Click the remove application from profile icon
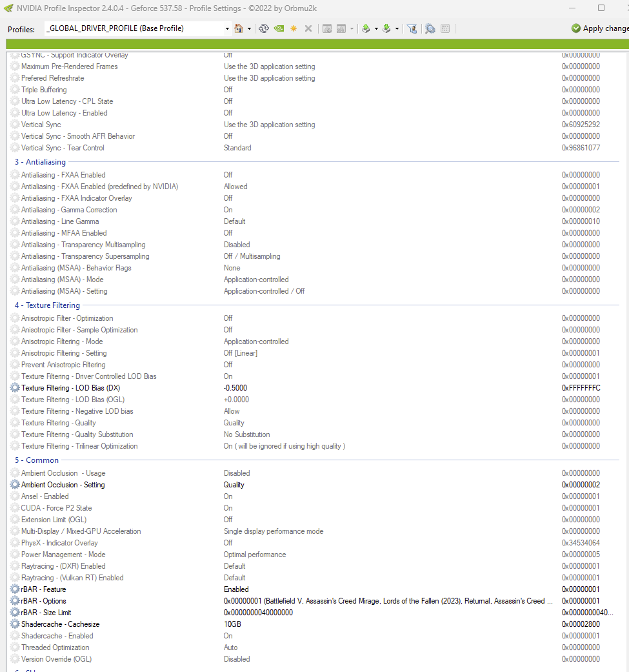The image size is (629, 672). [x=341, y=28]
